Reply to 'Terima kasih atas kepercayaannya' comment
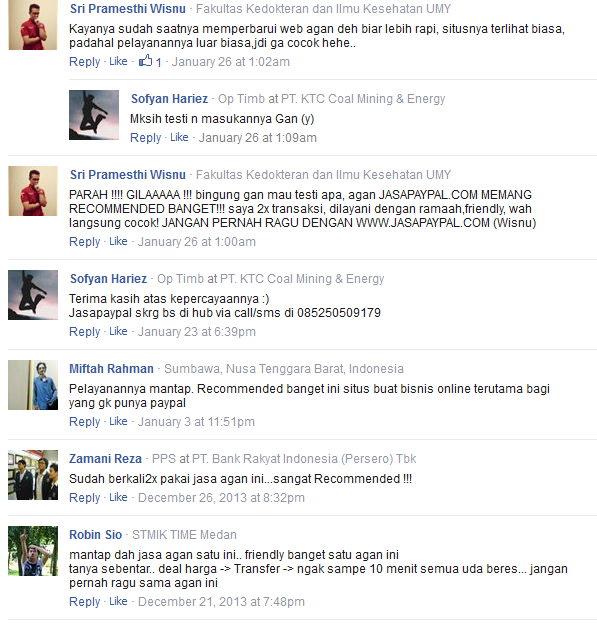This screenshot has height=627, width=597. pos(84,331)
